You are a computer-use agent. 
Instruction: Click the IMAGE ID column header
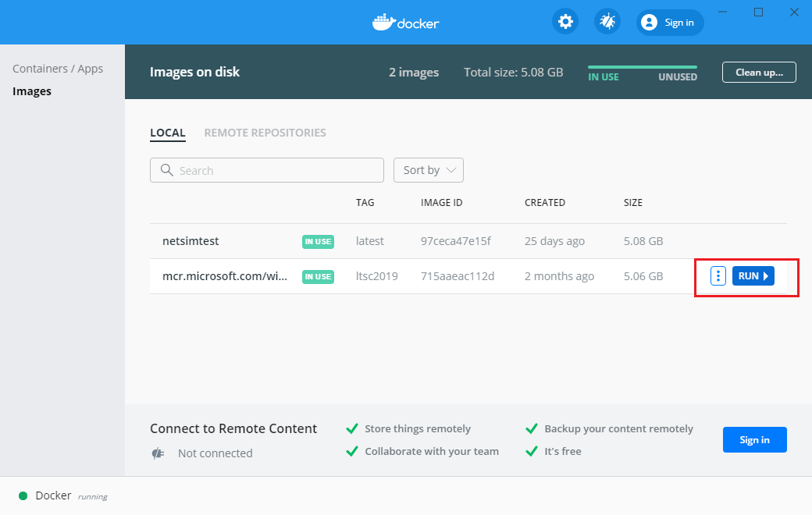(441, 203)
